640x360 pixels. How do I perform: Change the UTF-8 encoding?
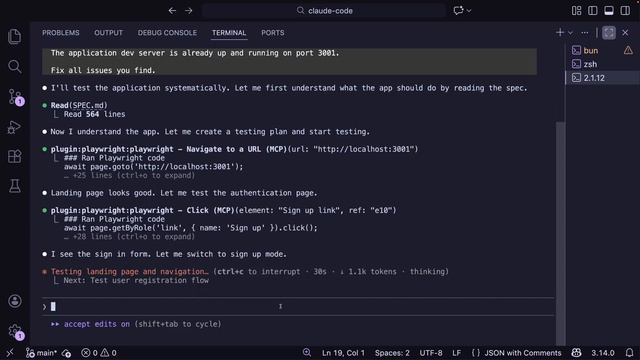[431, 353]
